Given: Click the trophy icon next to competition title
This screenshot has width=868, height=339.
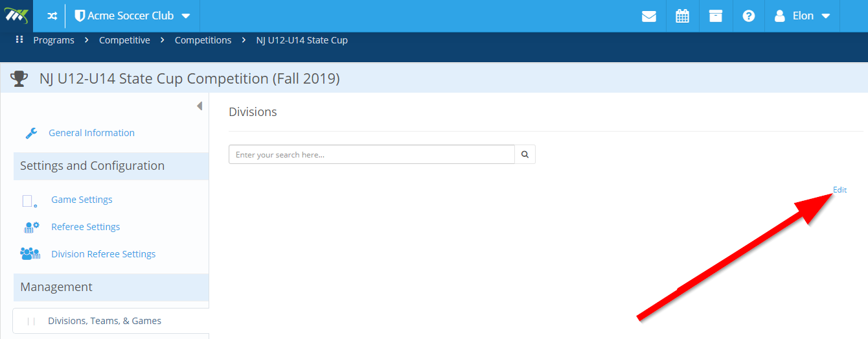Looking at the screenshot, I should point(19,78).
